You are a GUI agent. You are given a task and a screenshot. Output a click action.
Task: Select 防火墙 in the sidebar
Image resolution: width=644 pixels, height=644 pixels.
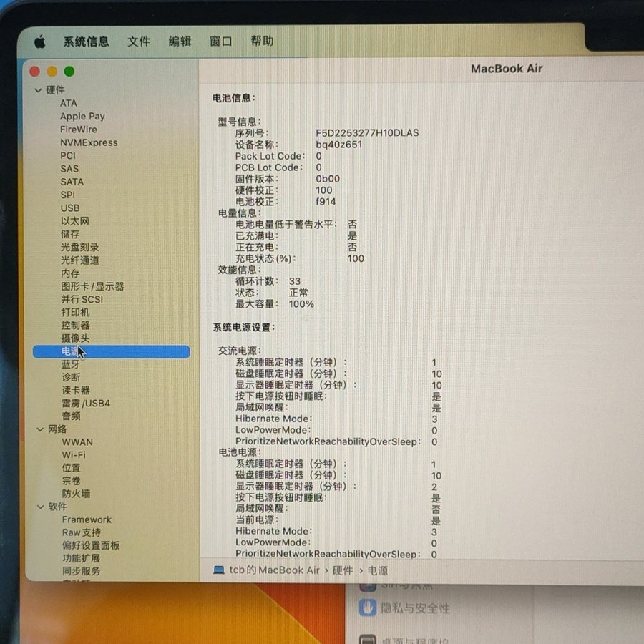pos(76,494)
